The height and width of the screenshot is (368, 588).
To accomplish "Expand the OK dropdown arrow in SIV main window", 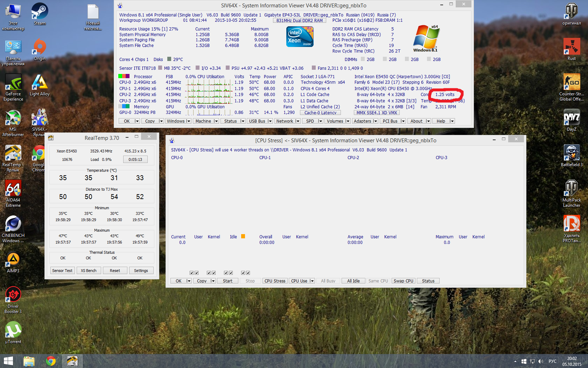I will [137, 121].
